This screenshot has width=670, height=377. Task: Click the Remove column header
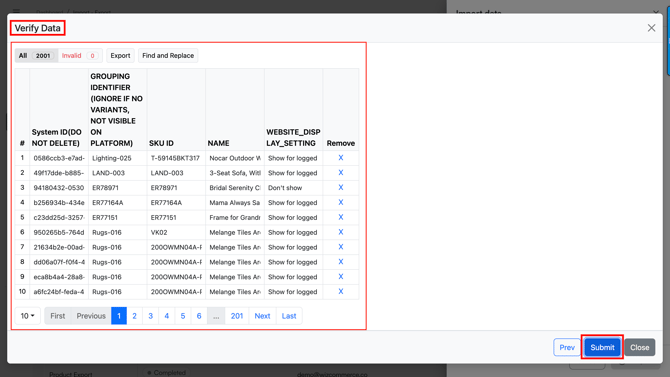pos(341,109)
